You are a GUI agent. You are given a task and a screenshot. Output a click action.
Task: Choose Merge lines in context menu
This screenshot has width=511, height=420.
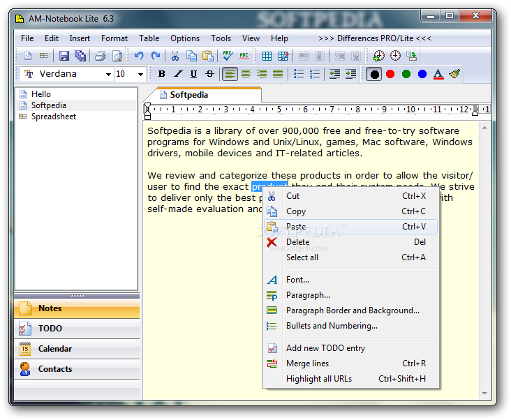tap(350, 363)
